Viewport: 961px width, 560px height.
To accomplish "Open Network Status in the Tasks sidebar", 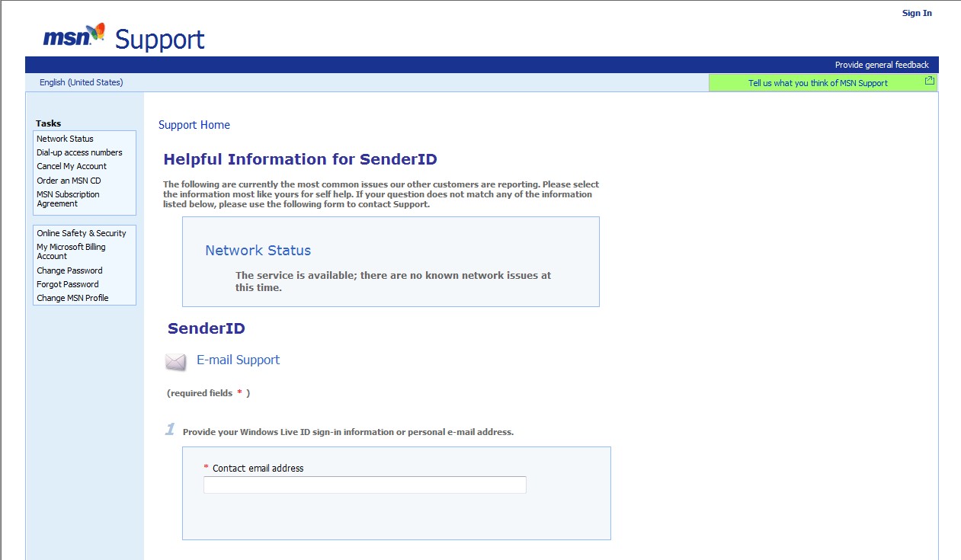I will (65, 139).
